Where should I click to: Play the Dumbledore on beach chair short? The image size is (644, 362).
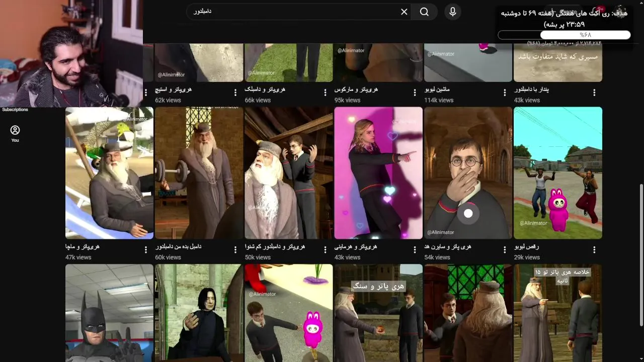tap(109, 172)
